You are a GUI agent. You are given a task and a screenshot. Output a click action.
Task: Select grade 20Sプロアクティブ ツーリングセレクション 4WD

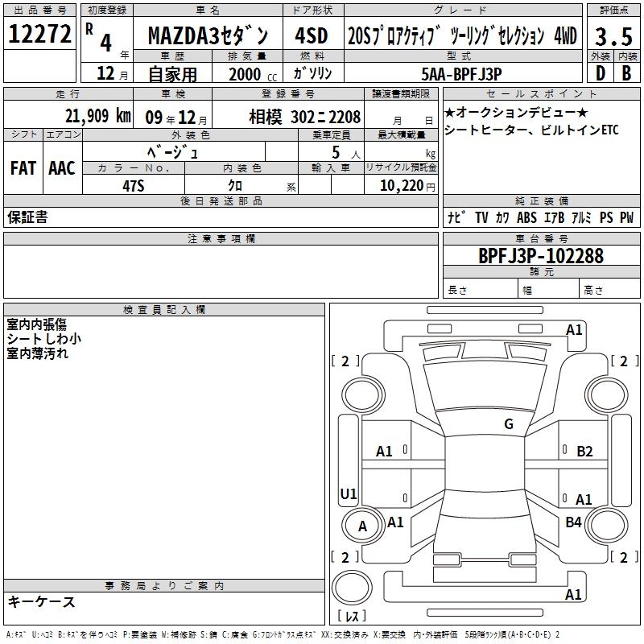click(463, 36)
